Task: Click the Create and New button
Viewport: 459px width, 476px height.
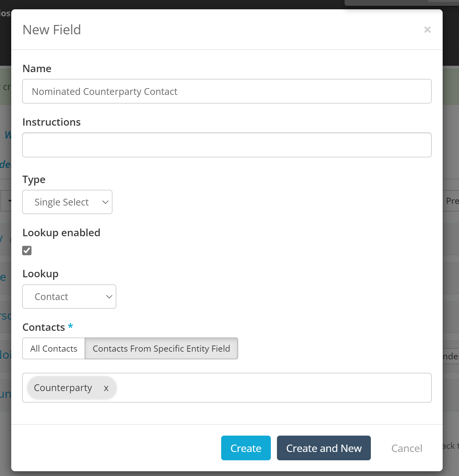Action: coord(323,448)
